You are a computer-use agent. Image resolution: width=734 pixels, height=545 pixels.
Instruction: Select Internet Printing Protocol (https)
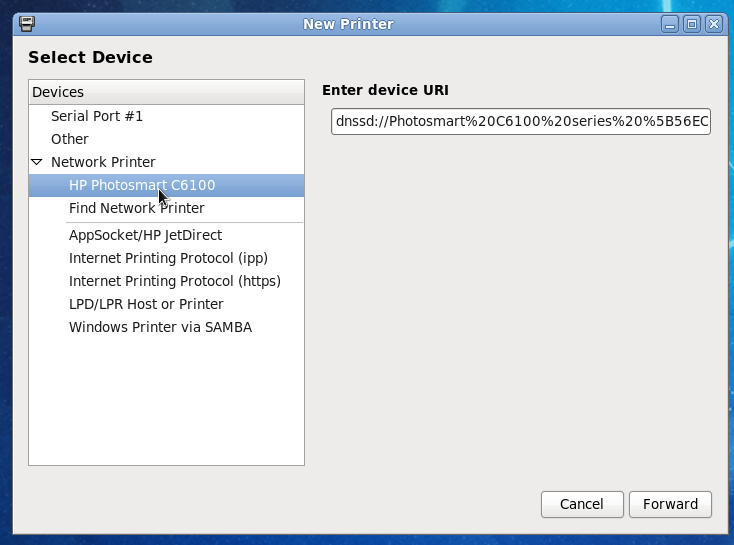pyautogui.click(x=174, y=281)
